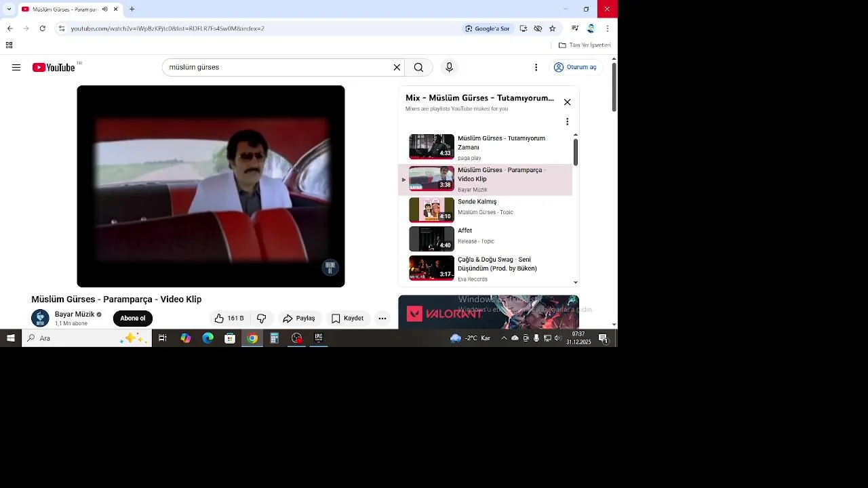
Task: Click the Windows taskbar search box
Action: coord(87,338)
